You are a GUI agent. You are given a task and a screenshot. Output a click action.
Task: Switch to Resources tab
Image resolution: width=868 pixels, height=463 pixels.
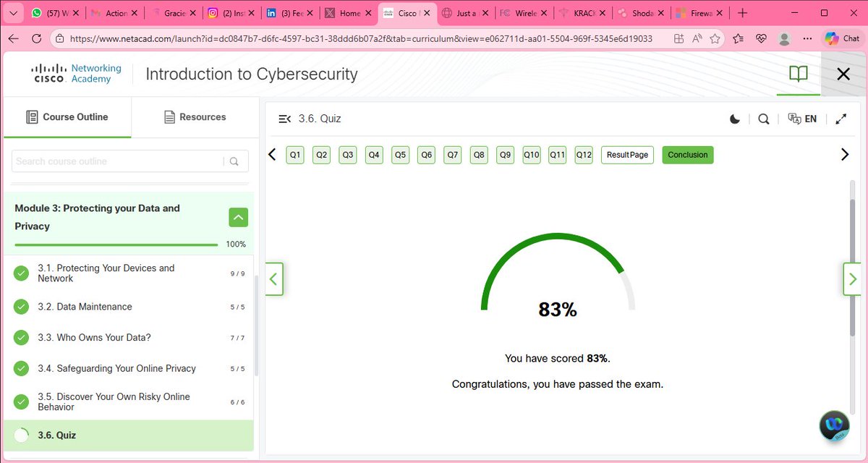[x=195, y=117]
